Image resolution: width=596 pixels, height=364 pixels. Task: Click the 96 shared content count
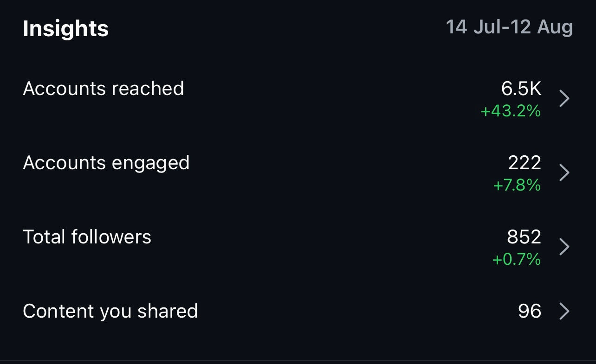pos(530,311)
